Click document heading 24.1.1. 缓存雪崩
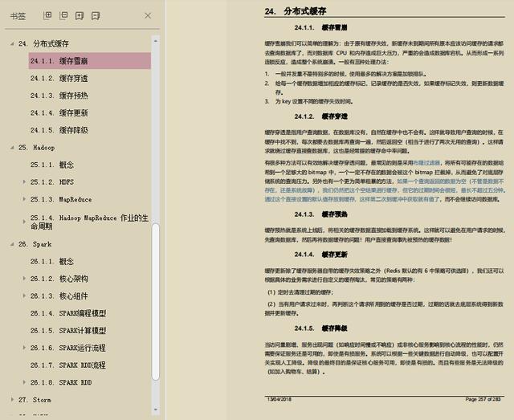This screenshot has height=420, width=514. click(320, 27)
